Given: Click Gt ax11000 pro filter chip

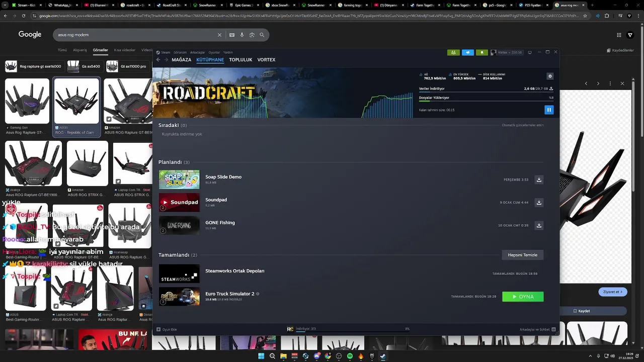Looking at the screenshot, I should click(x=128, y=66).
